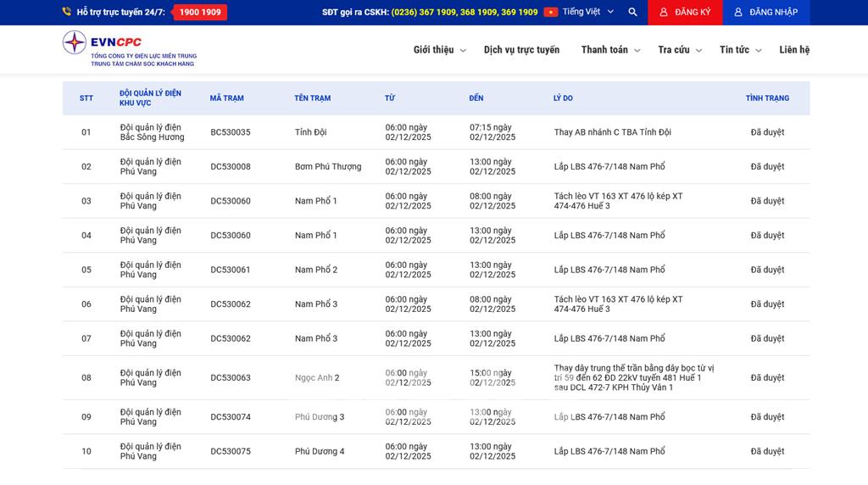Click the search magnifier icon
The image size is (868, 485).
[632, 13]
